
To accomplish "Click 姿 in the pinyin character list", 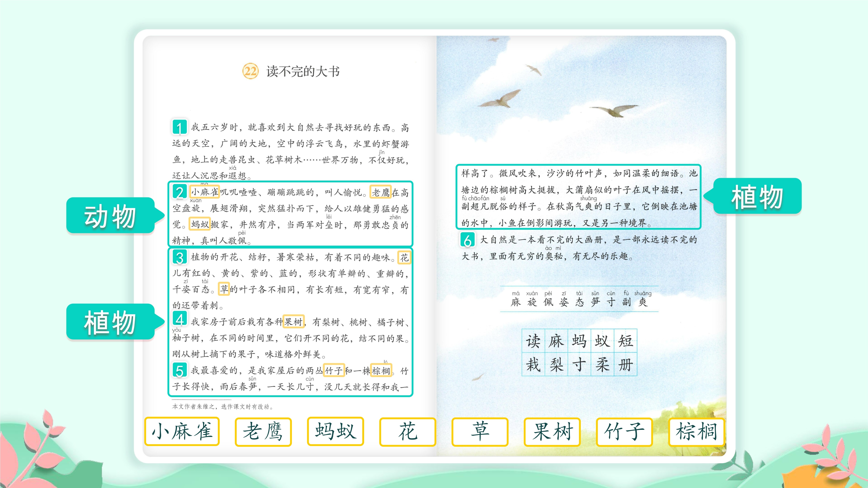I will pos(564,302).
